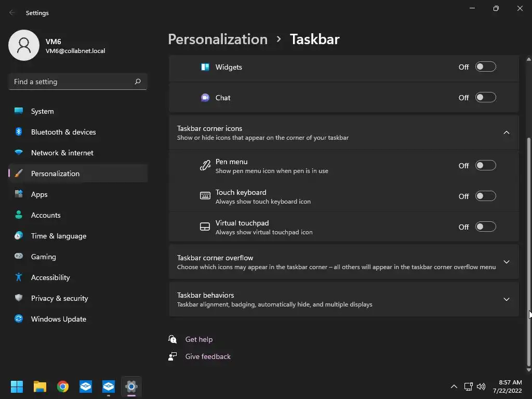This screenshot has width=532, height=399.
Task: Click the volume speaker tray icon
Action: (481, 387)
